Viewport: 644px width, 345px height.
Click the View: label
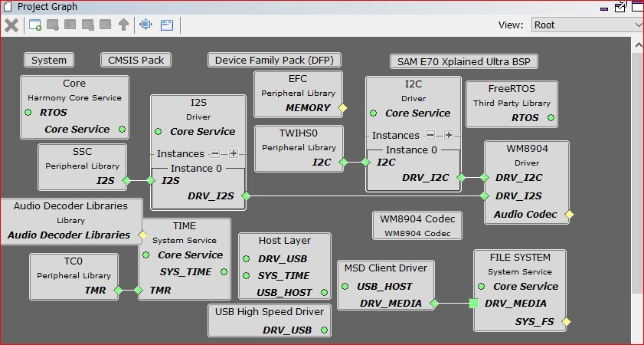click(x=511, y=25)
